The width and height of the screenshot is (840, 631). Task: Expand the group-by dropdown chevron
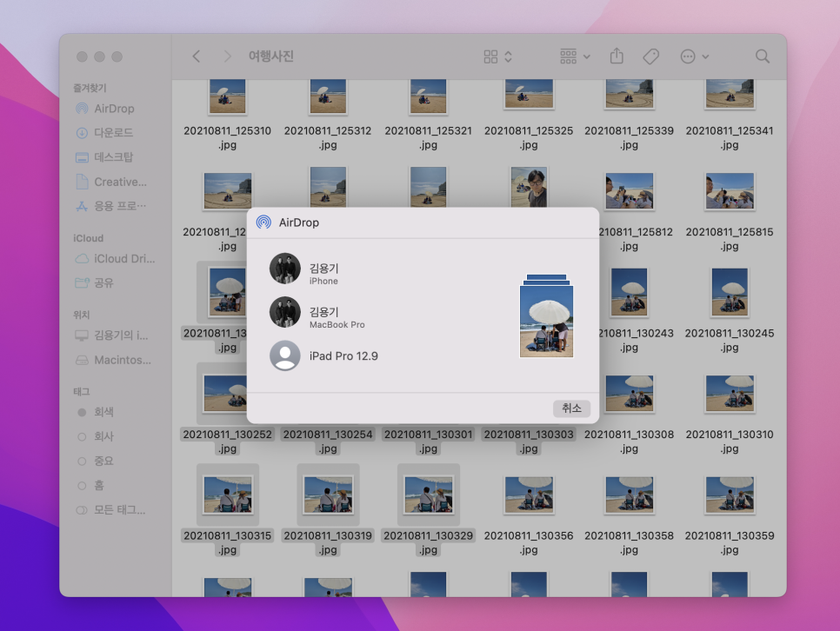point(587,56)
